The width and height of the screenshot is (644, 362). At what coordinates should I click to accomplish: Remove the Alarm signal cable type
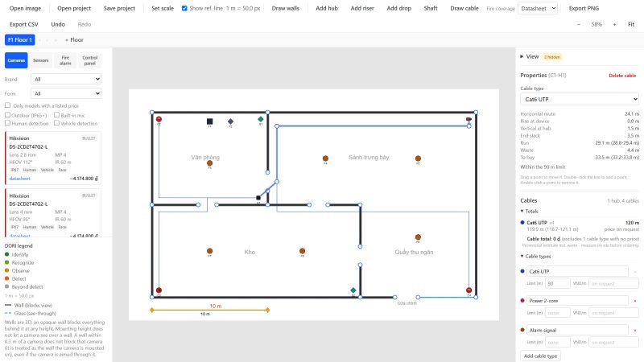pos(635,331)
